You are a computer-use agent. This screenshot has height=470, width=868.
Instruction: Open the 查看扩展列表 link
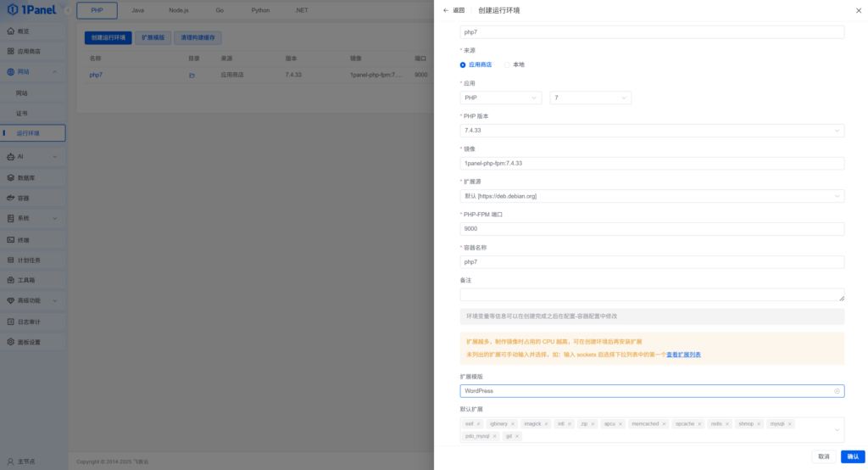click(683, 355)
